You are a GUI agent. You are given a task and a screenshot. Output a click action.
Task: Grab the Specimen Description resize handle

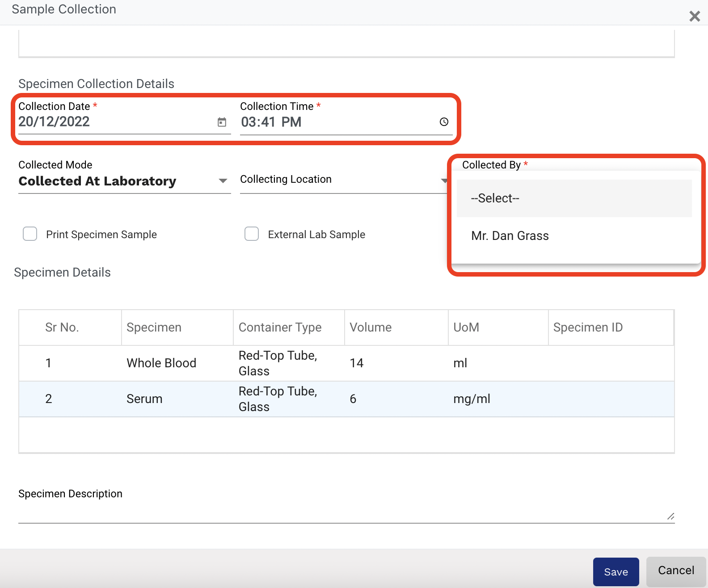pos(670,517)
